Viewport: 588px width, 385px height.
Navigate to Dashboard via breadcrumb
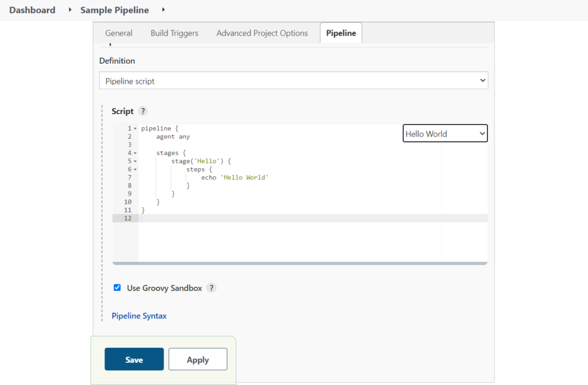tap(32, 10)
